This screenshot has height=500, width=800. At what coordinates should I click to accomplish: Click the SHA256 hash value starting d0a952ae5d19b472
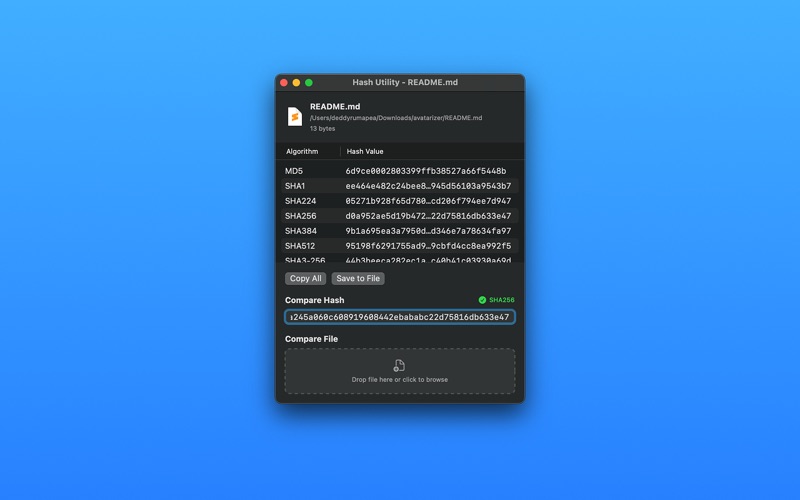coord(428,216)
